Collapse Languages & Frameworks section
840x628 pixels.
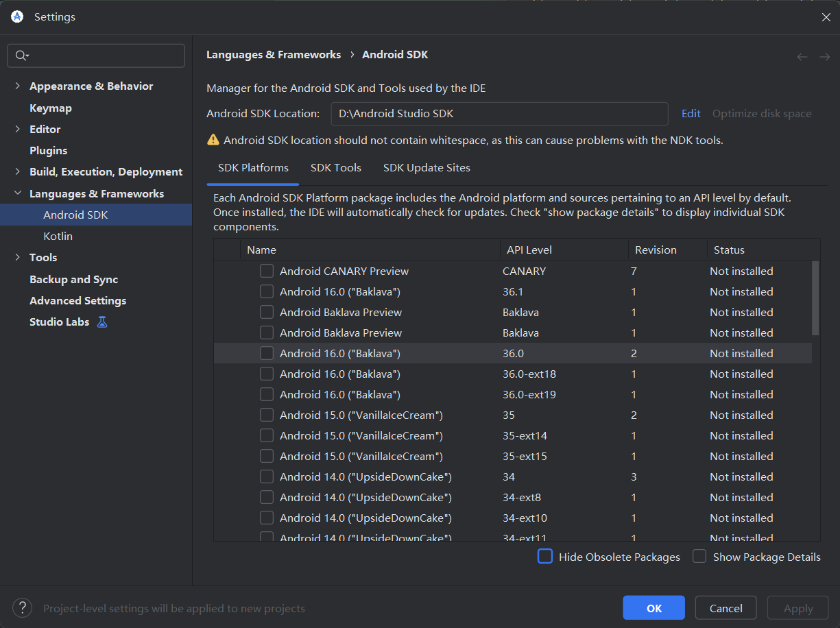coord(17,193)
